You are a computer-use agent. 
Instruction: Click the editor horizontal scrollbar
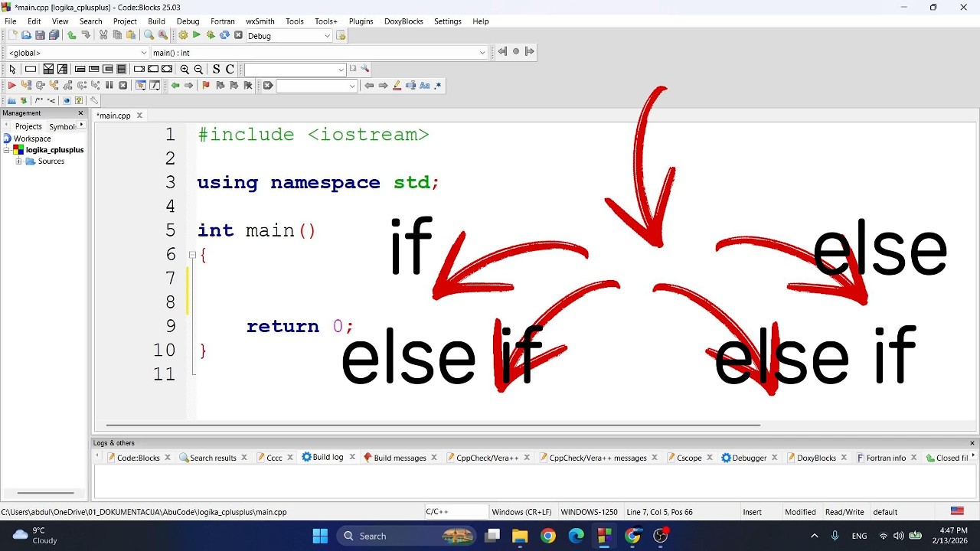[x=433, y=425]
